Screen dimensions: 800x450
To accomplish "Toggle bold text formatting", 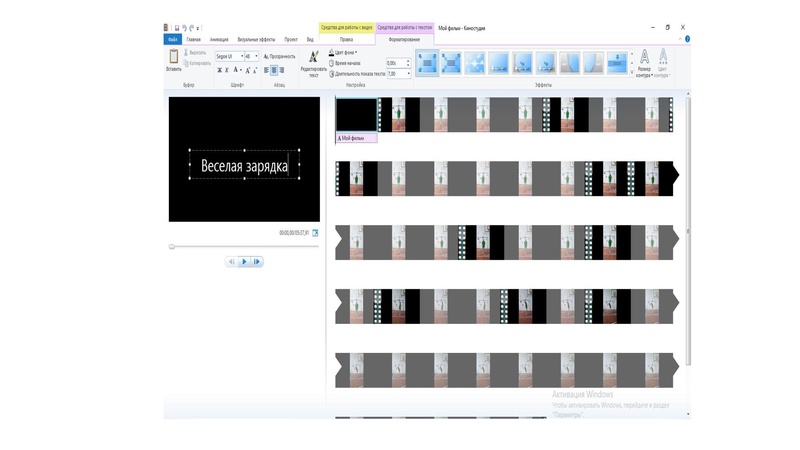I will click(220, 71).
